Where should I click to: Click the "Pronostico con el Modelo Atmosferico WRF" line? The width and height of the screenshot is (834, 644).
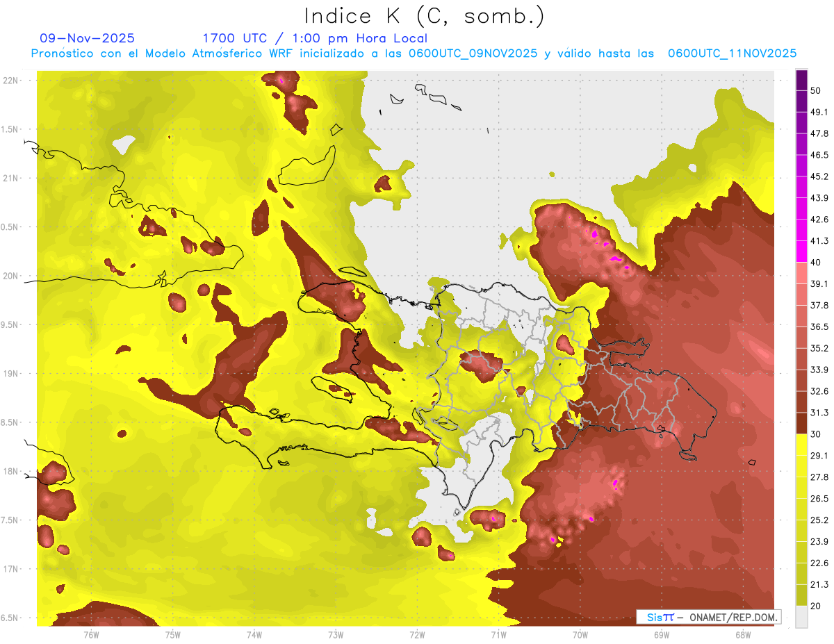tap(414, 53)
